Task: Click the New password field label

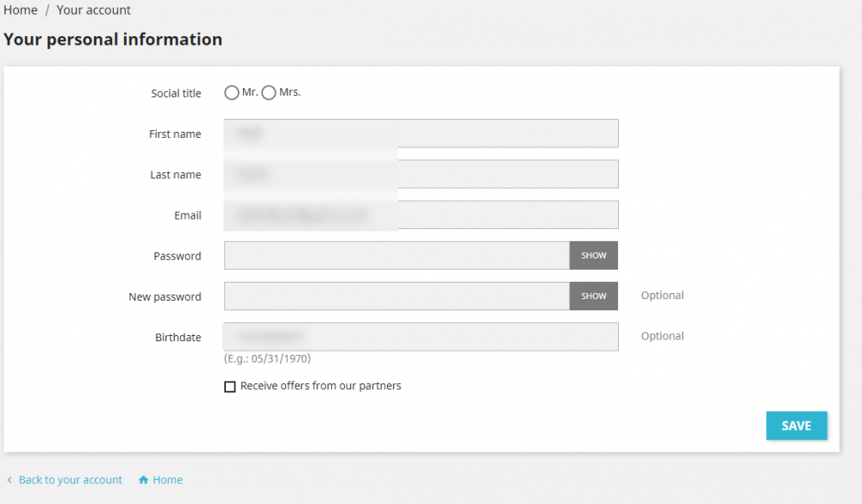Action: 165,297
